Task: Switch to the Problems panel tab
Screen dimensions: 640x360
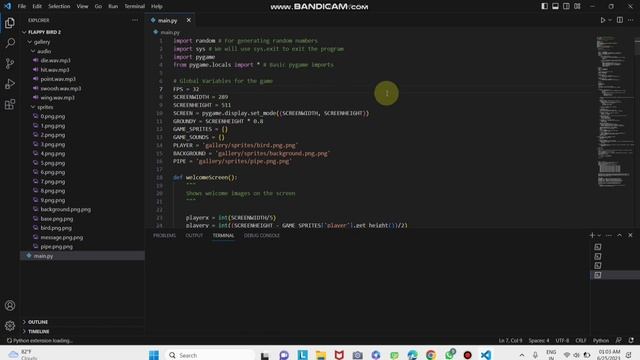Action: pyautogui.click(x=164, y=236)
